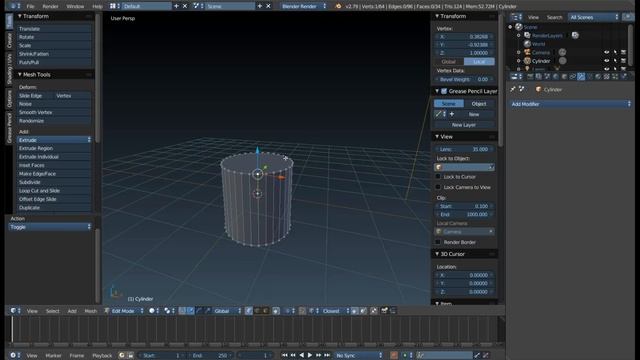
Task: Expand the Cylinder item in outliner
Action: click(518, 61)
